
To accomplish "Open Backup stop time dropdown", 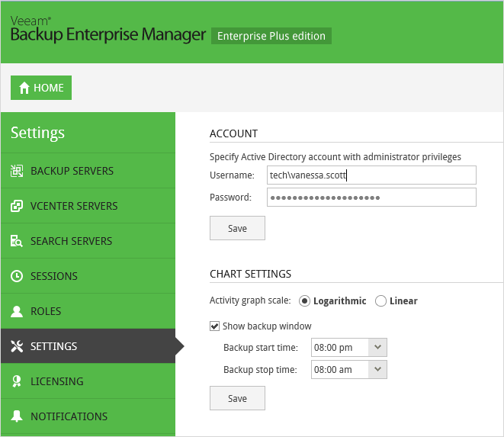I will click(377, 369).
